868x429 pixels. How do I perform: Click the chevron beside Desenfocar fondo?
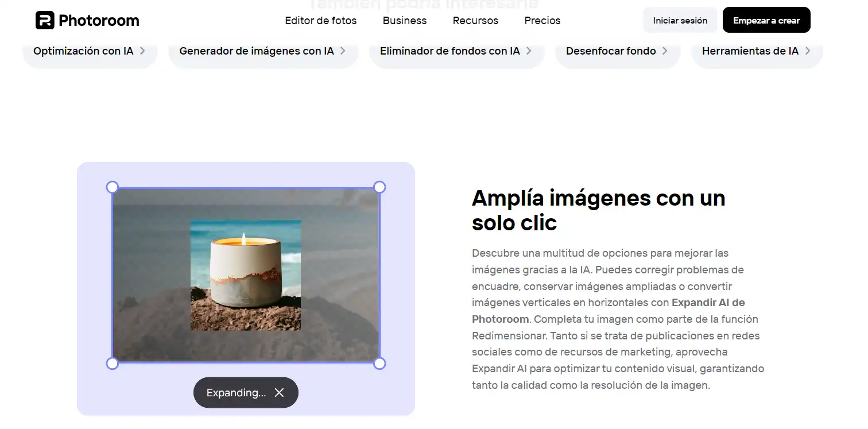click(x=665, y=51)
